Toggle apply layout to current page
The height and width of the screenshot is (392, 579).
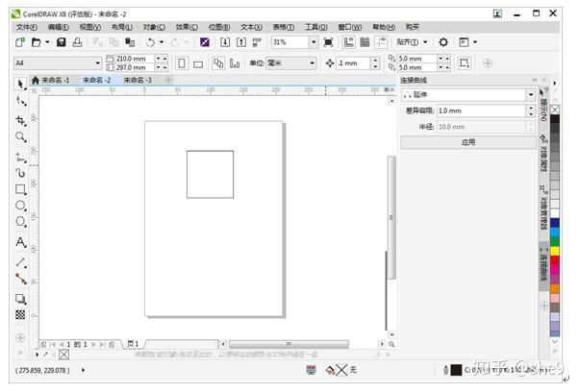235,63
